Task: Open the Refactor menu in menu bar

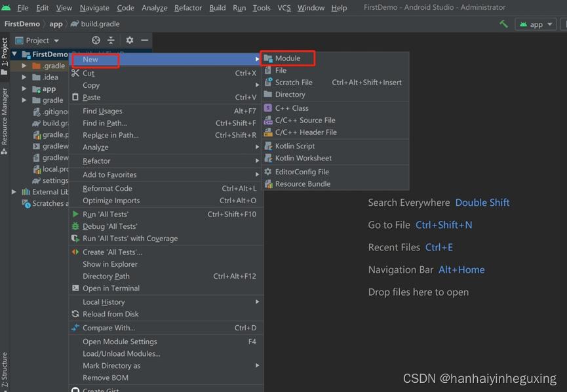Action: tap(188, 8)
